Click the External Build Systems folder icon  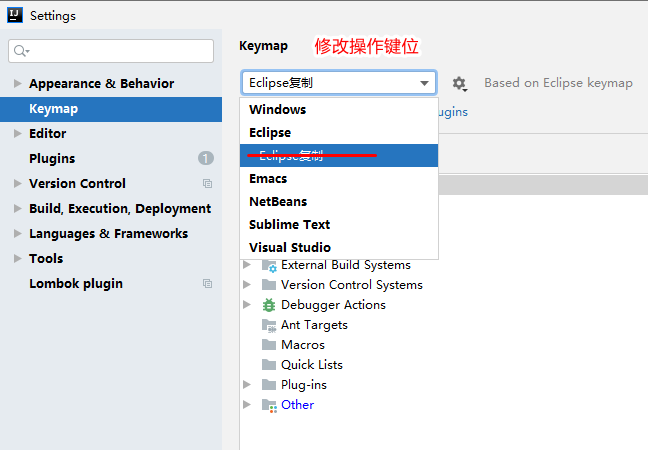269,265
